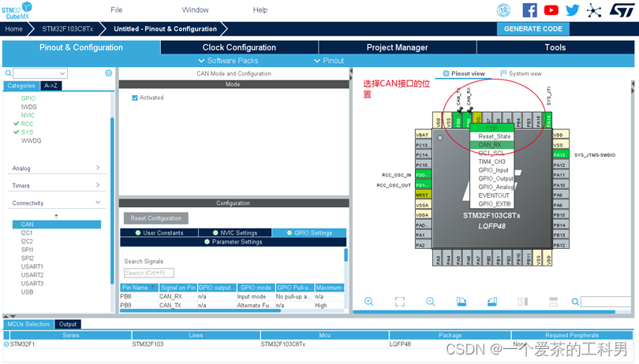Screen dimensions: 639x364
Task: Go to the Home breadcrumb
Action: pyautogui.click(x=14, y=29)
